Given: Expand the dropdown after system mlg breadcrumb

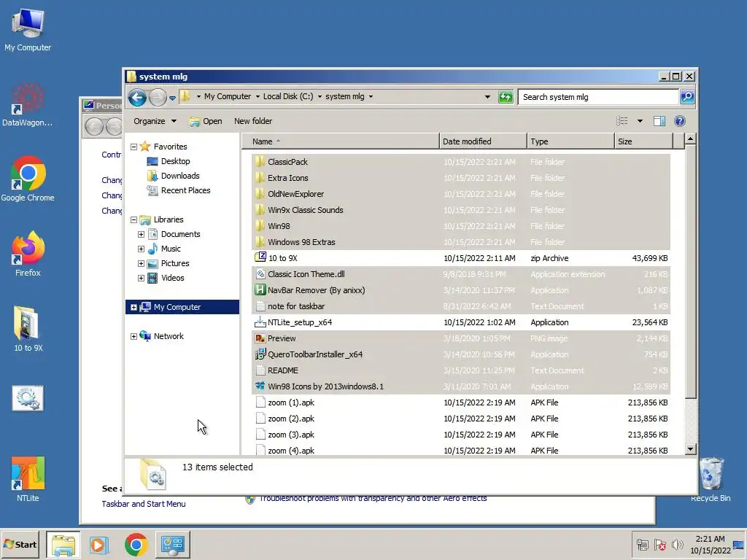Looking at the screenshot, I should (x=371, y=97).
